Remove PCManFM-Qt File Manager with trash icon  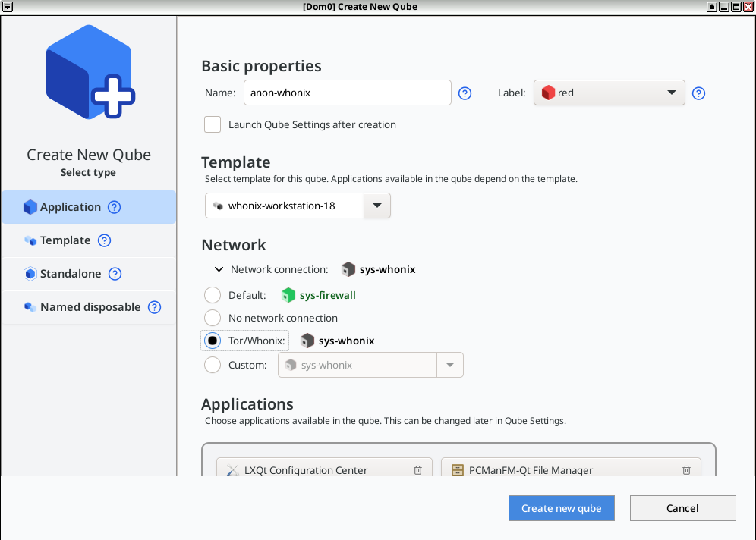click(686, 470)
